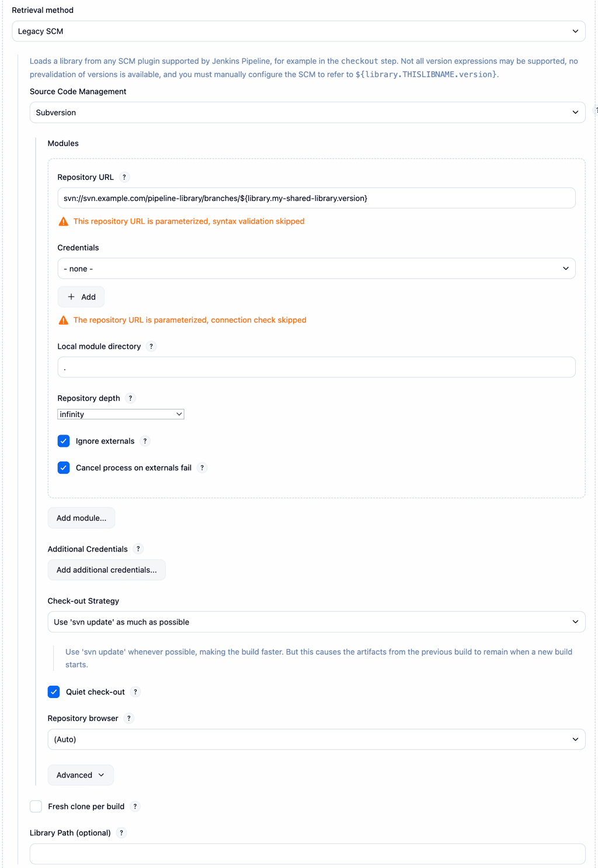Open the Fresh clone per build help

(x=135, y=806)
